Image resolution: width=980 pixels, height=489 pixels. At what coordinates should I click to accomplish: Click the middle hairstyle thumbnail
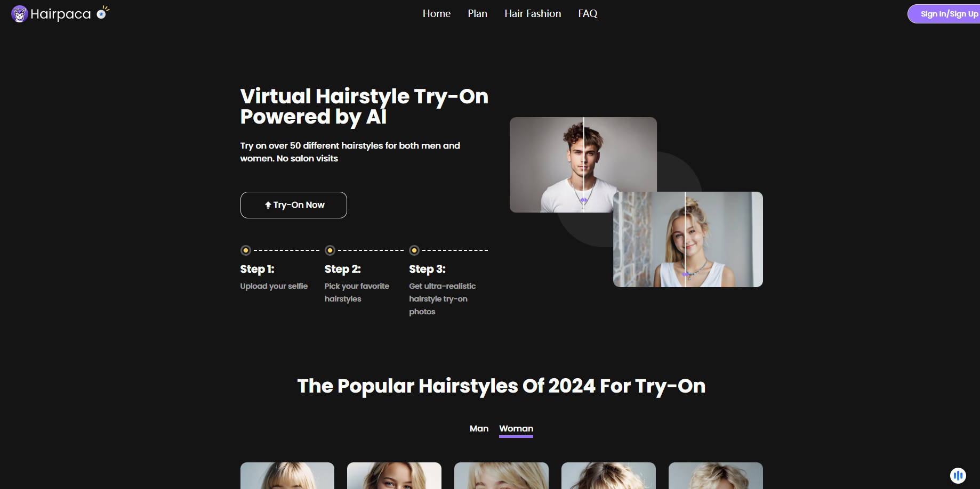coord(501,476)
